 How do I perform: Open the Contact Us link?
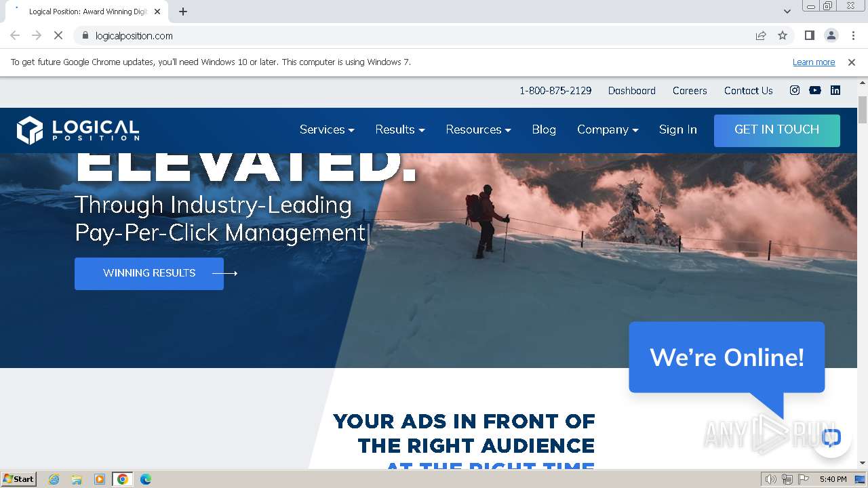click(748, 90)
